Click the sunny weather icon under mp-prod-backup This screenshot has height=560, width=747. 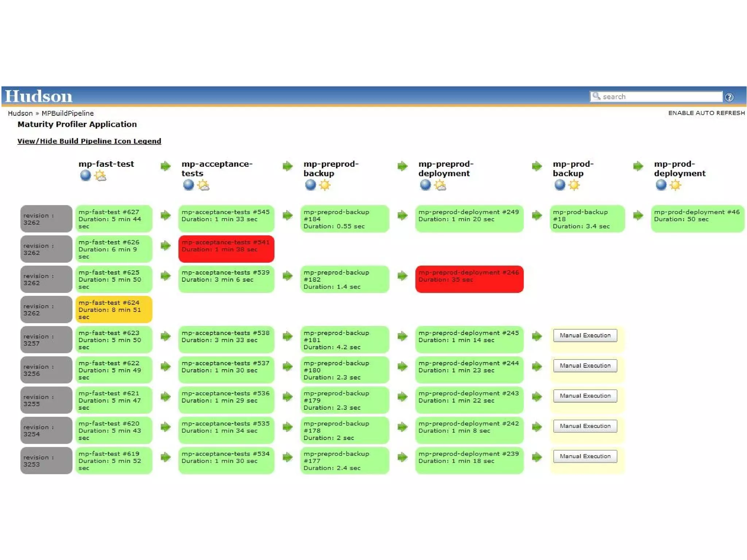574,185
